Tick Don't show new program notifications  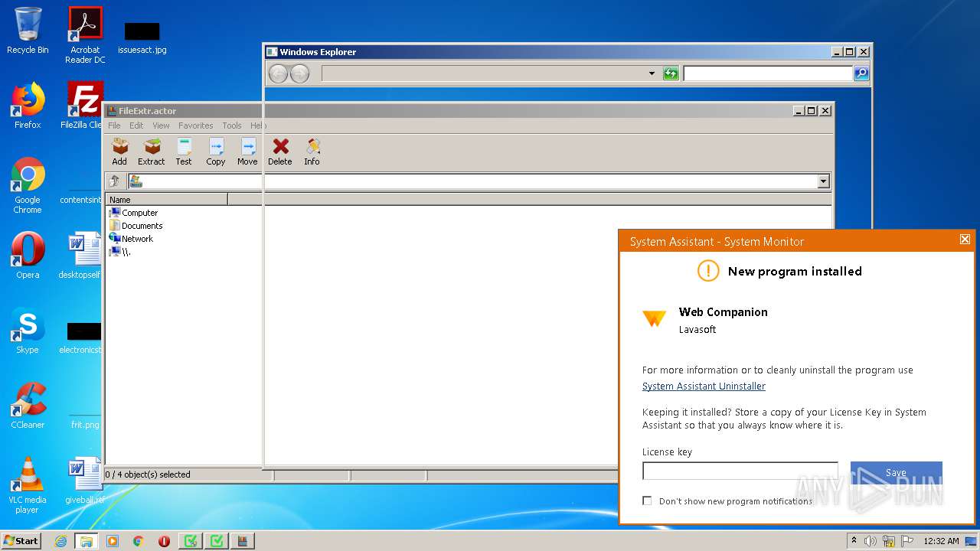click(647, 500)
